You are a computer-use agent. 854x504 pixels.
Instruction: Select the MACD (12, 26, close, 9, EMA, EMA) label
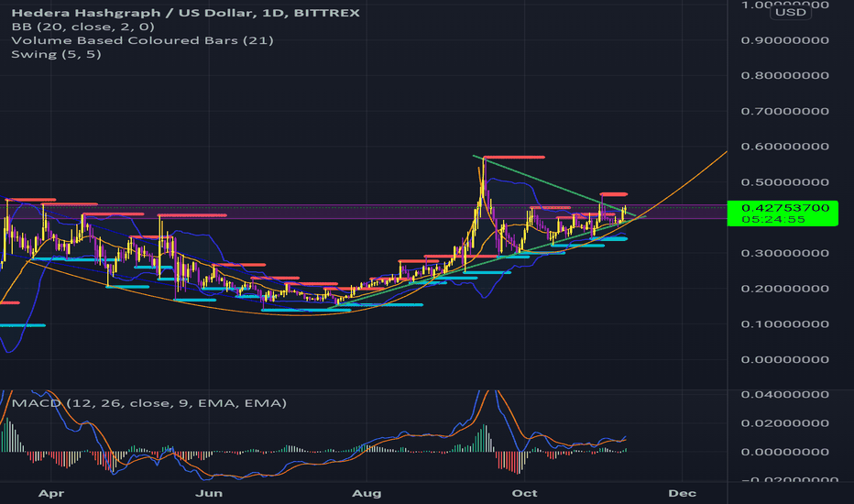coord(149,403)
